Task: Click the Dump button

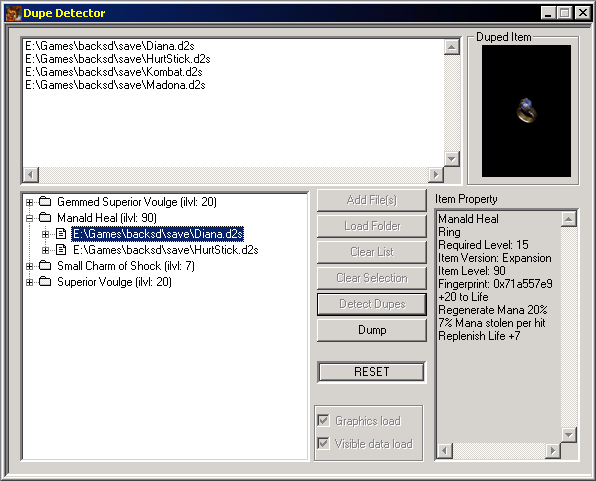Action: [372, 330]
